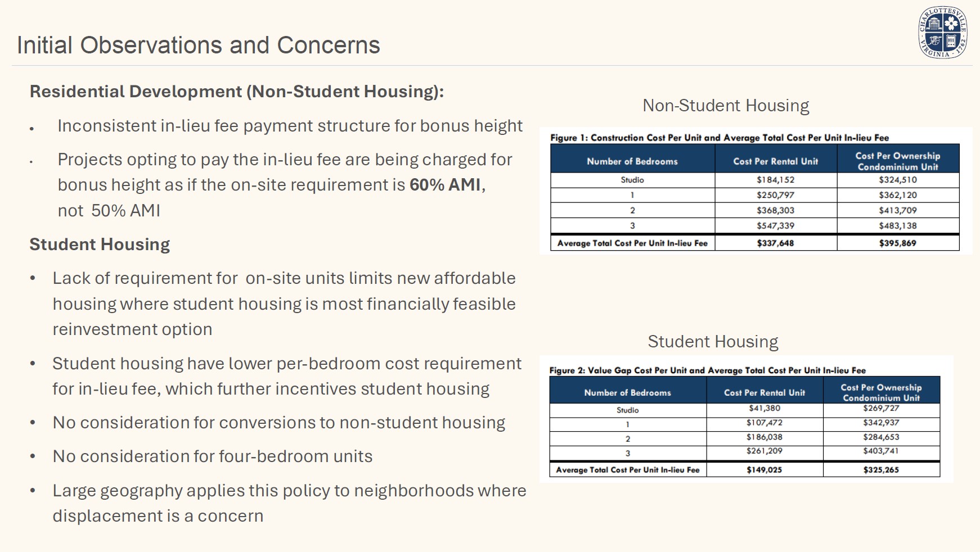Click the 'Inconsistent in-lieu fee payment structure' bullet

290,126
